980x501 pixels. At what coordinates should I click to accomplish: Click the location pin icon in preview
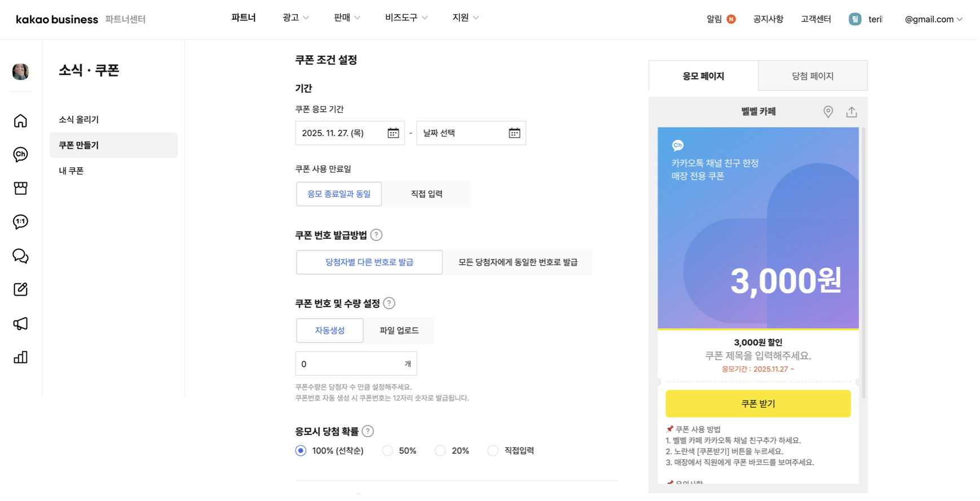tap(828, 112)
